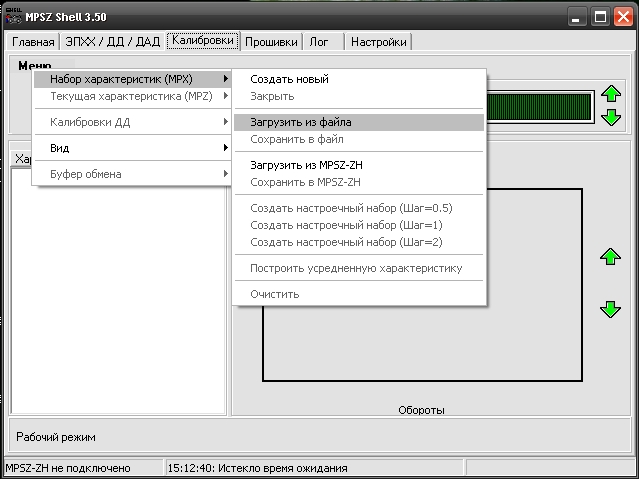Viewport: 639px width, 479px height.
Task: Click the green up arrow beside the progress bar
Action: [x=612, y=97]
